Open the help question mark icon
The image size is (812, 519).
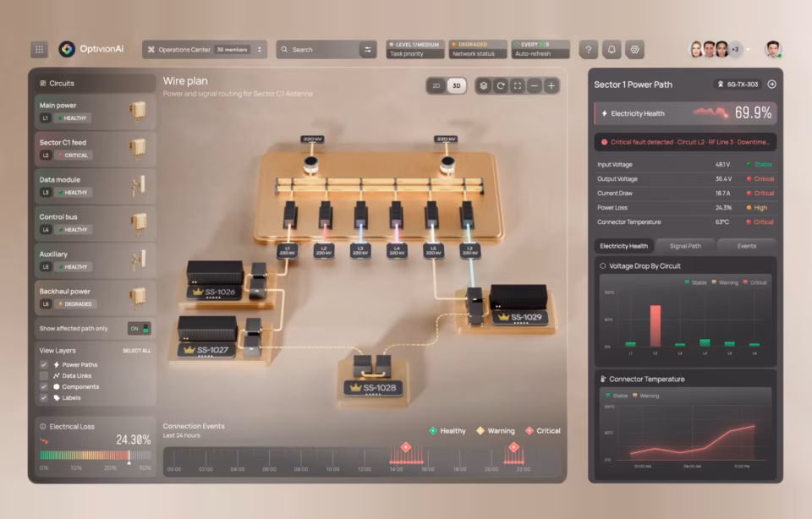[x=589, y=50]
